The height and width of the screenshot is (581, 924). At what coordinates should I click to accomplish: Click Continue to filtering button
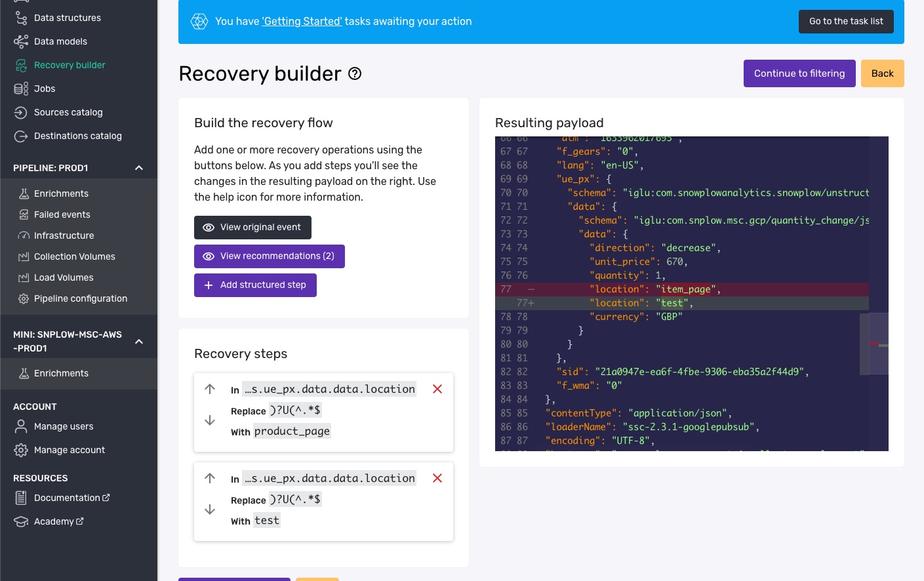point(799,73)
